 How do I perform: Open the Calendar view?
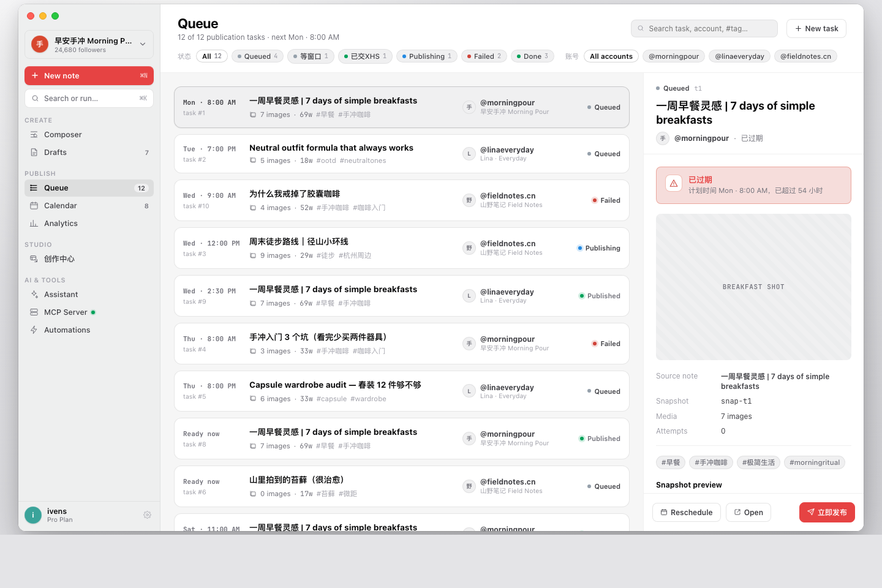click(89, 206)
